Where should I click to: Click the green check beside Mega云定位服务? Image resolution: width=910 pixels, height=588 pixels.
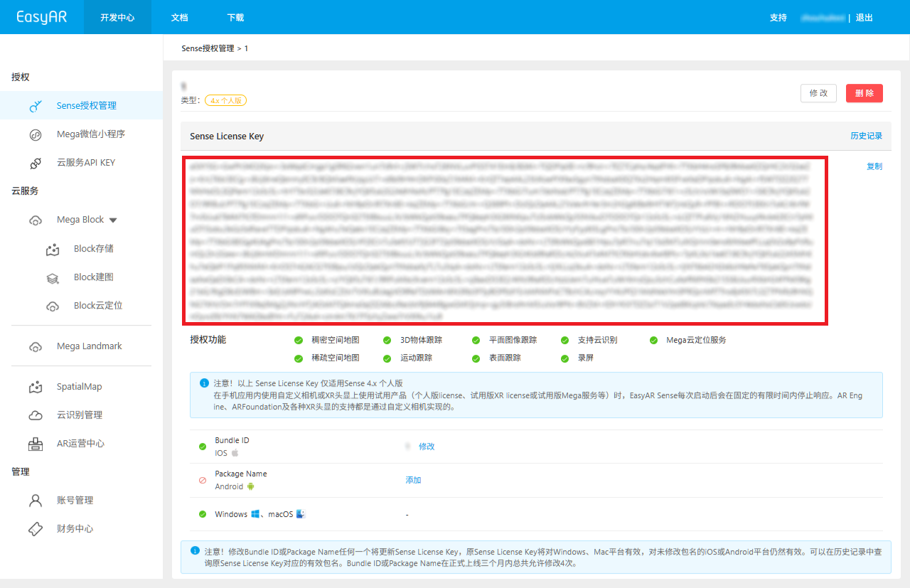[x=653, y=341]
